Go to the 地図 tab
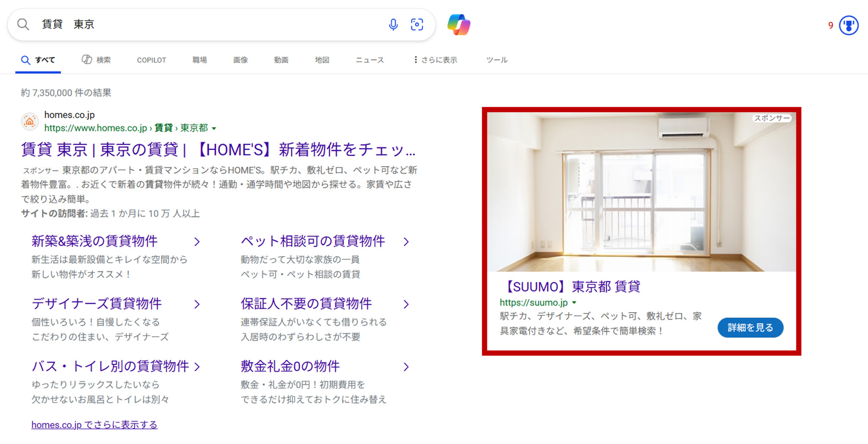Viewport: 868px width, 444px height. (x=322, y=60)
